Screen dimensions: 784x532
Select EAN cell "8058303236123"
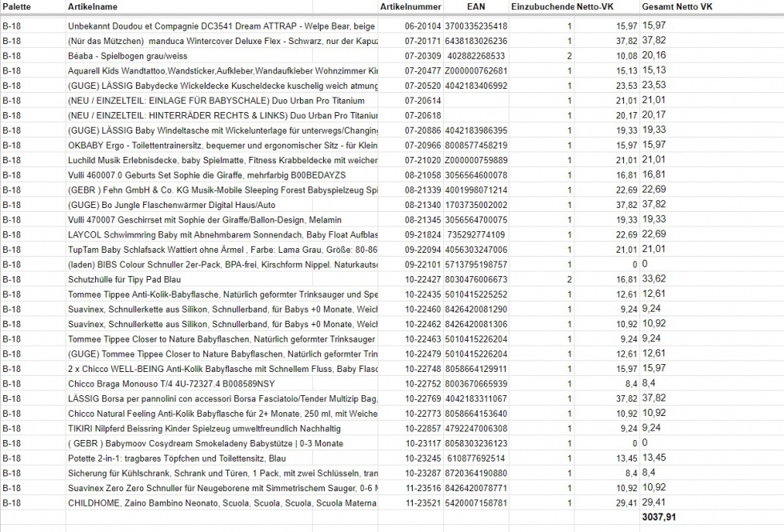476,443
